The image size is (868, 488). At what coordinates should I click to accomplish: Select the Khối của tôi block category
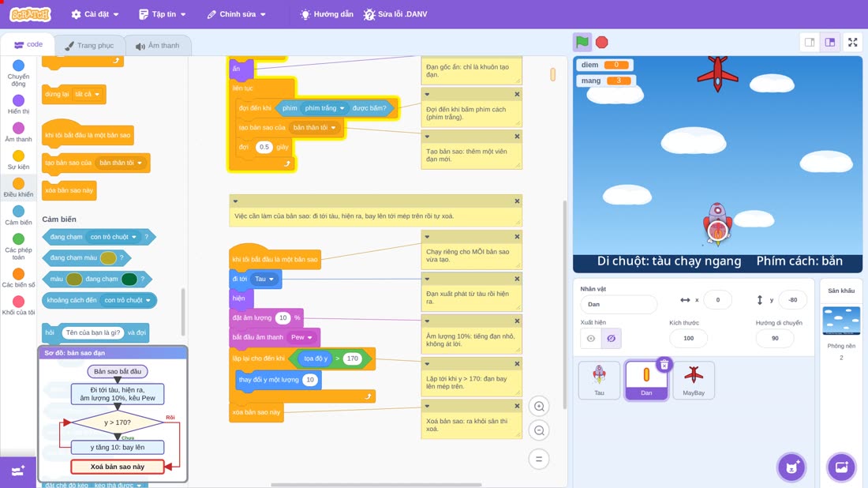pos(18,306)
